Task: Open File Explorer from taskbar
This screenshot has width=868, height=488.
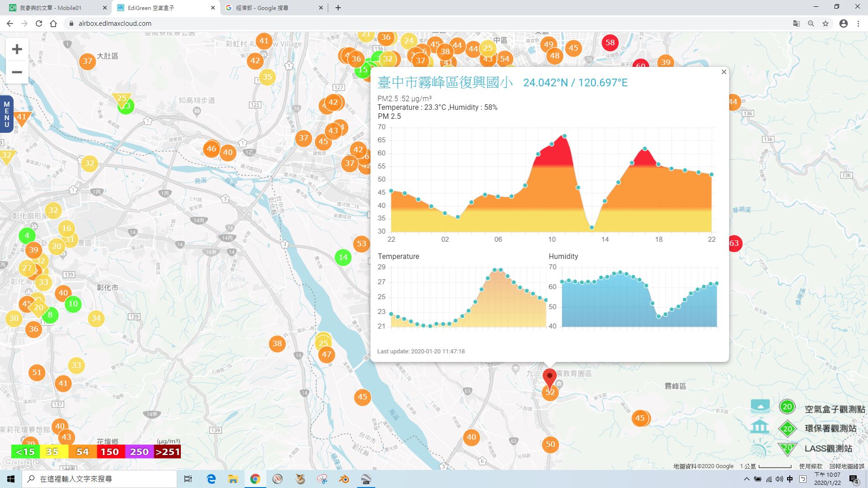Action: pyautogui.click(x=233, y=479)
